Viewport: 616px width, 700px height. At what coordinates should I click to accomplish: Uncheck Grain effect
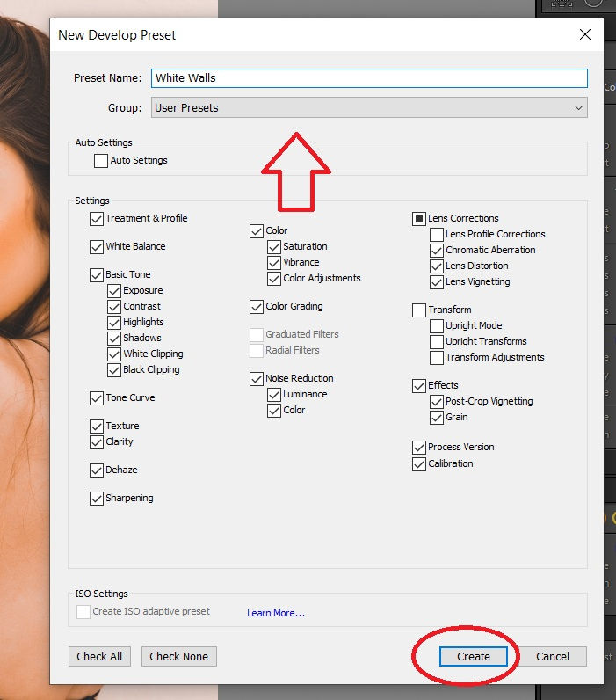tap(437, 418)
